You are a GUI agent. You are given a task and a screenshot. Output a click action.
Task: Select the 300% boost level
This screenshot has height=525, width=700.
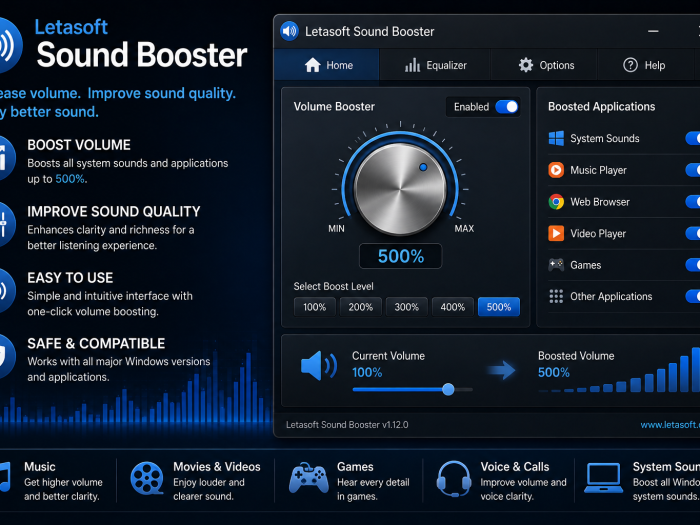[x=407, y=307]
